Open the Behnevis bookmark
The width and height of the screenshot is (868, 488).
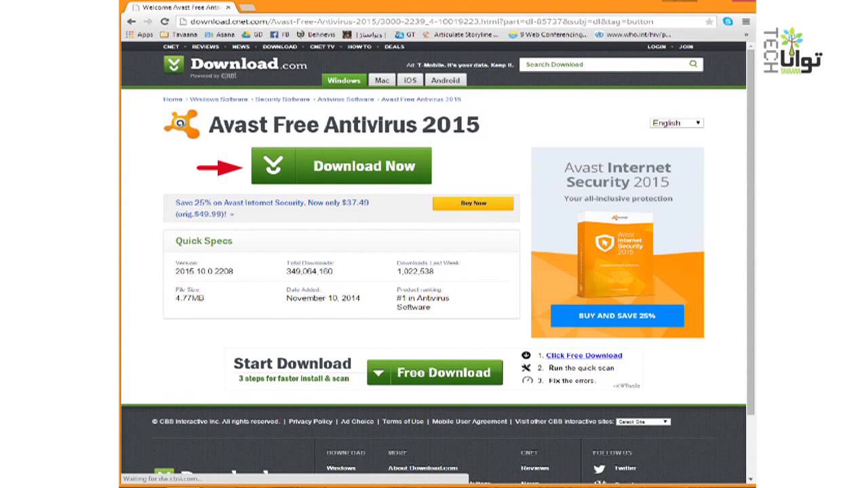coord(316,35)
